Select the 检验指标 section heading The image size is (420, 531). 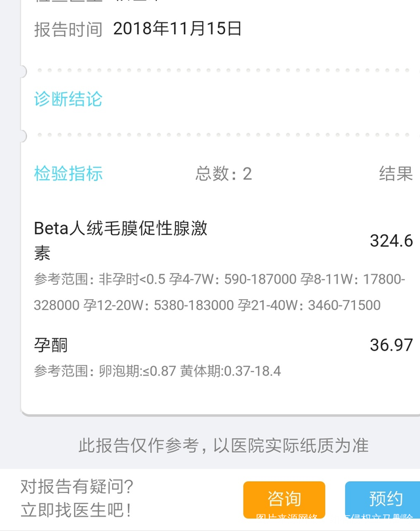coord(68,173)
